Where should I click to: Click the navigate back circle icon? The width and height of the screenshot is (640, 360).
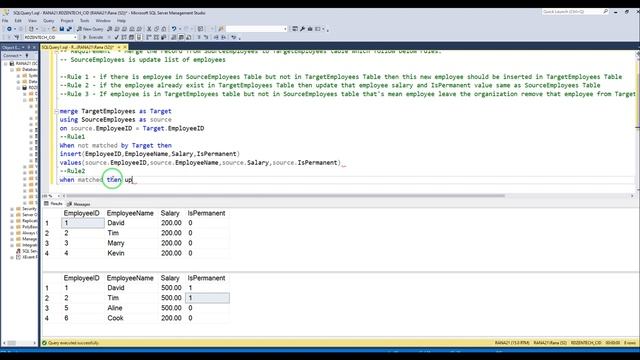pos(9,29)
